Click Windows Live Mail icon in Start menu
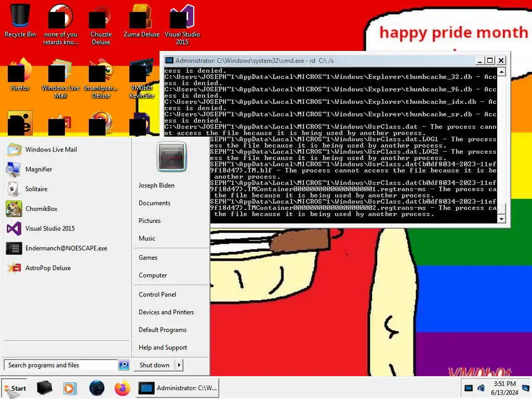The height and width of the screenshot is (399, 532). pos(14,150)
